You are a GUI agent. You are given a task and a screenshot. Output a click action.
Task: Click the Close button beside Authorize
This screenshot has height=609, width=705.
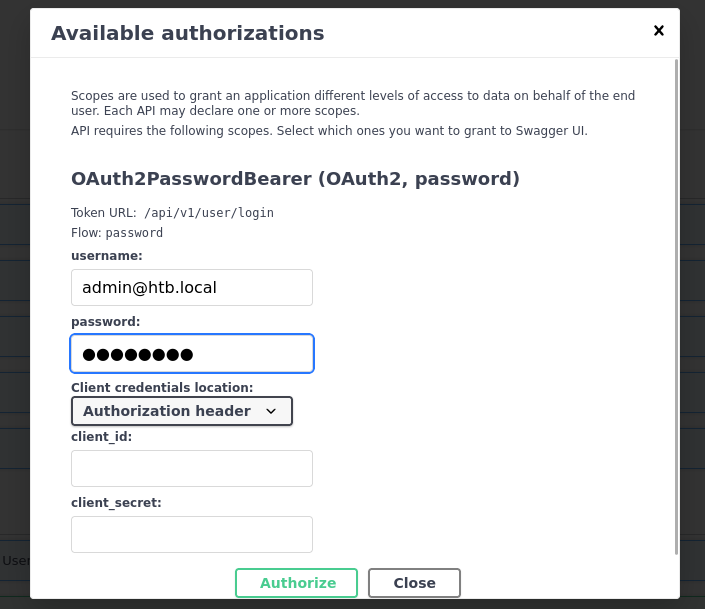(414, 583)
